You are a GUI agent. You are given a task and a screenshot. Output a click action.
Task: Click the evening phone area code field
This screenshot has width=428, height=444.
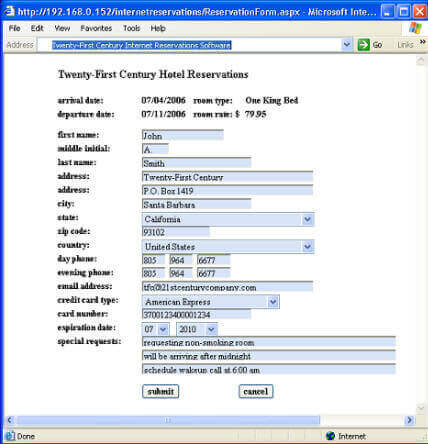pos(153,273)
